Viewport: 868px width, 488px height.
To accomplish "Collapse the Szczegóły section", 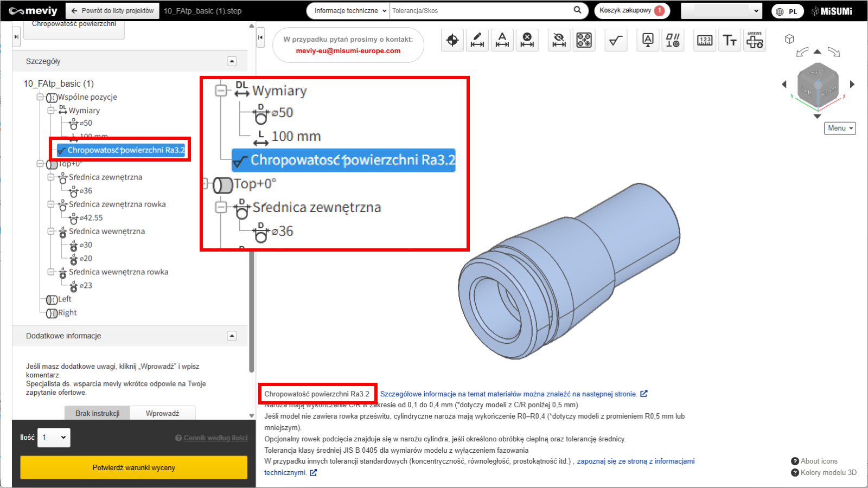I will (x=232, y=61).
